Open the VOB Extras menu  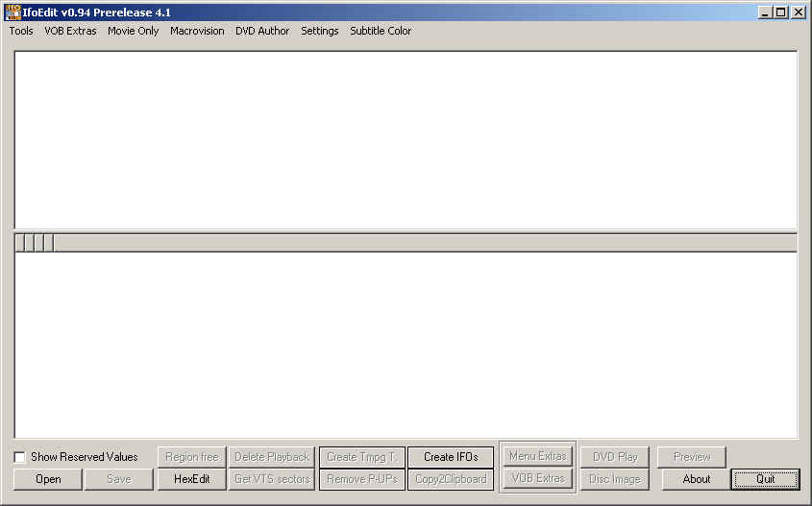tap(70, 31)
